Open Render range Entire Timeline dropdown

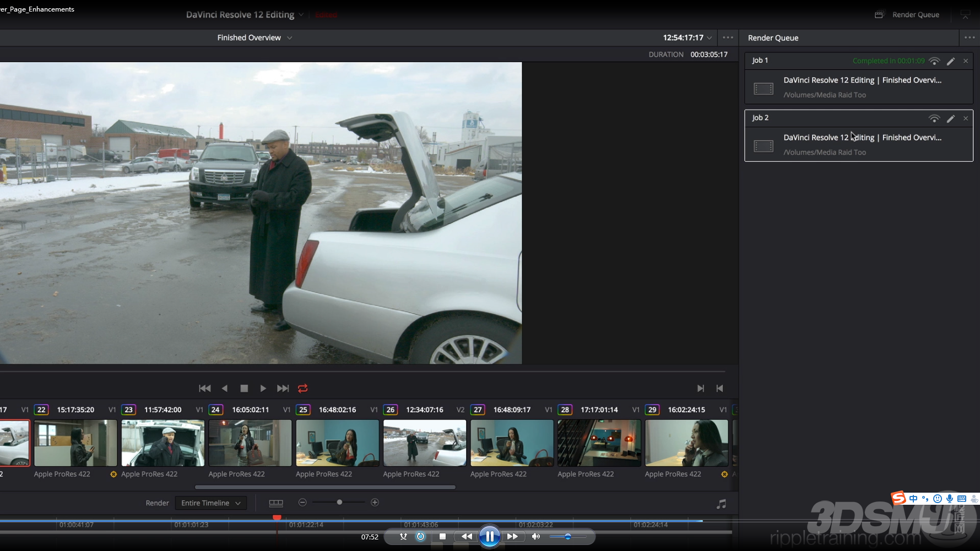[211, 503]
